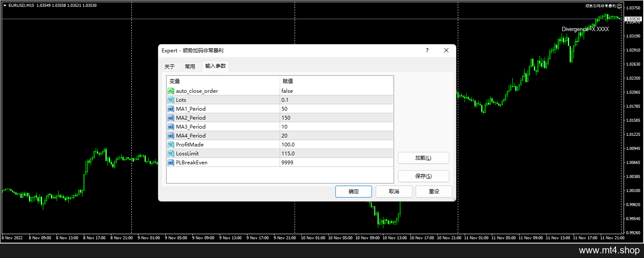Select the LossLimit value 115.0
The image size is (644, 258).
click(337, 153)
